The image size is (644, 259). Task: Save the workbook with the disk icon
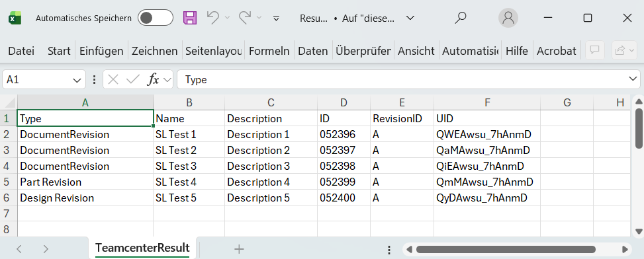(x=190, y=18)
